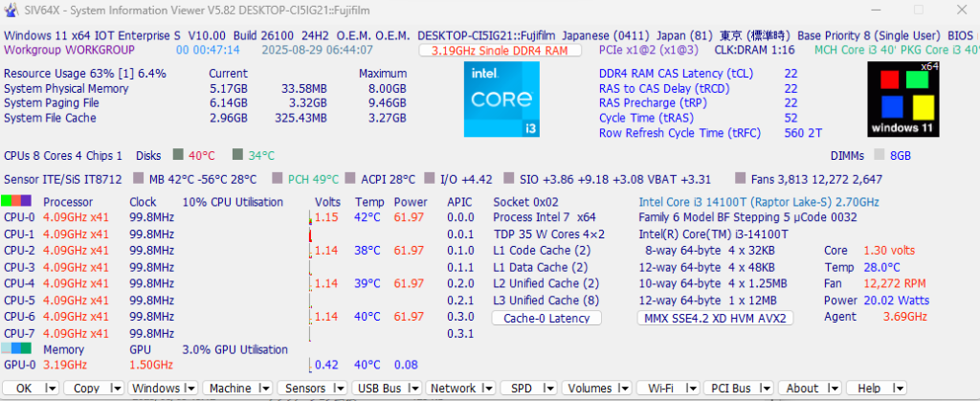Image resolution: width=980 pixels, height=401 pixels.
Task: Click the 10% CPU Utilisation heading
Action: pos(233,202)
